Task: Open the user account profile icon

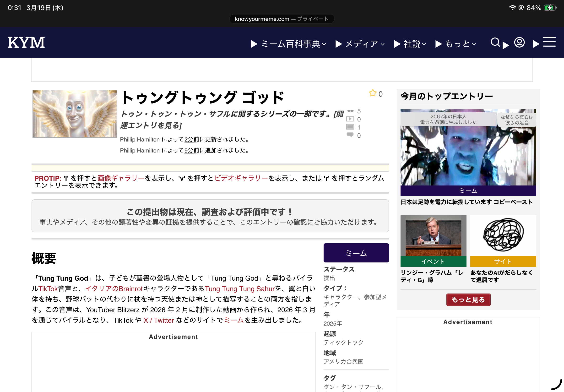Action: [x=519, y=43]
